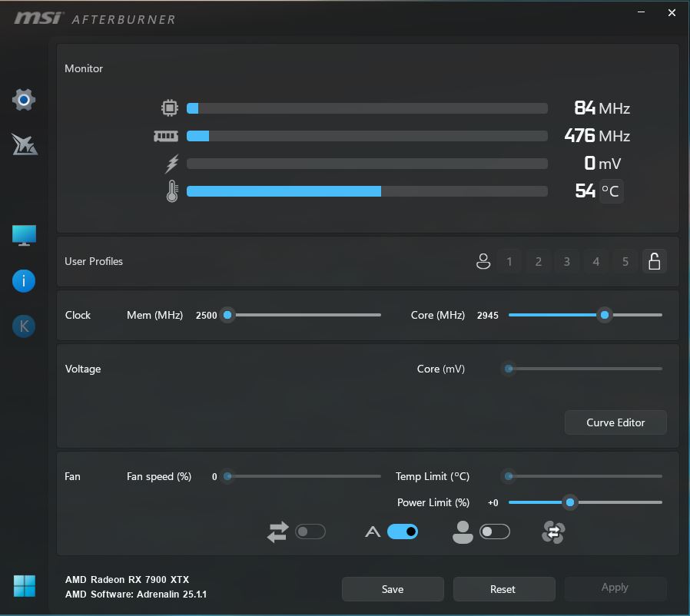The image size is (690, 616).
Task: Select user profile slot 5
Action: [625, 261]
